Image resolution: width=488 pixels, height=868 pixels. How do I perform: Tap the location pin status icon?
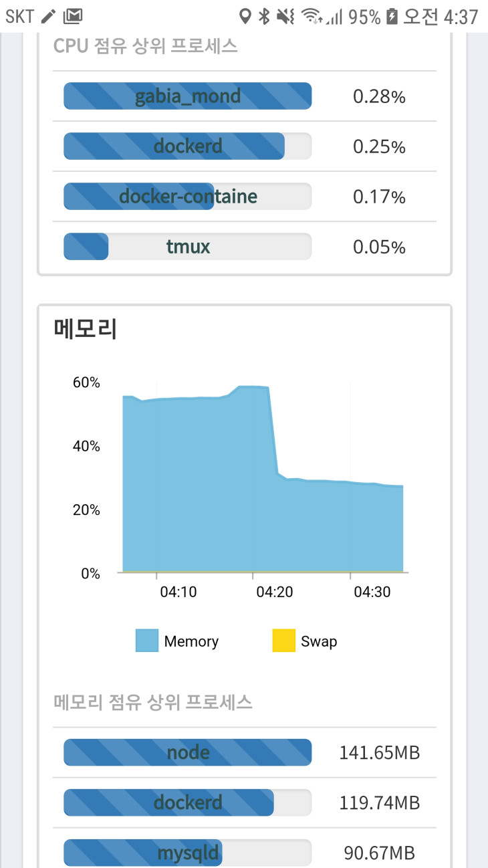pos(245,16)
